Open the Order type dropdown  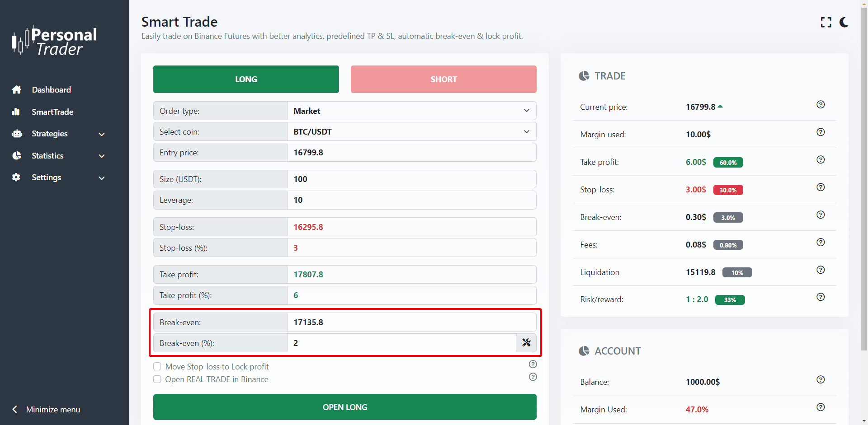click(x=411, y=111)
